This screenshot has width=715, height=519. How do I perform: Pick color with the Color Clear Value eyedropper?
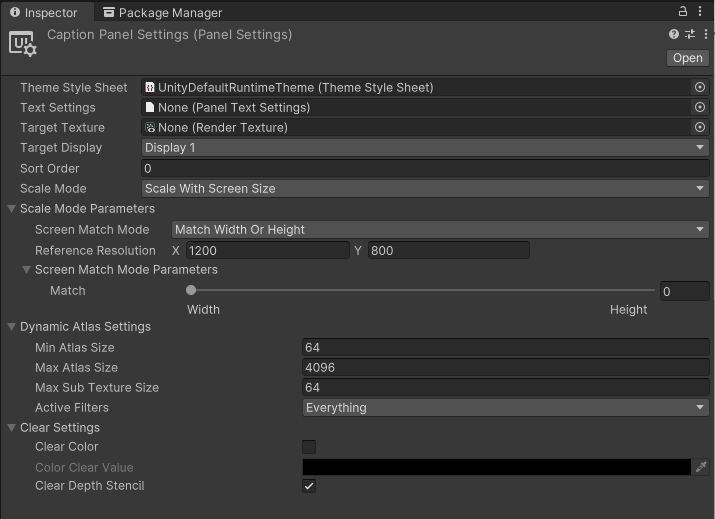tap(701, 467)
